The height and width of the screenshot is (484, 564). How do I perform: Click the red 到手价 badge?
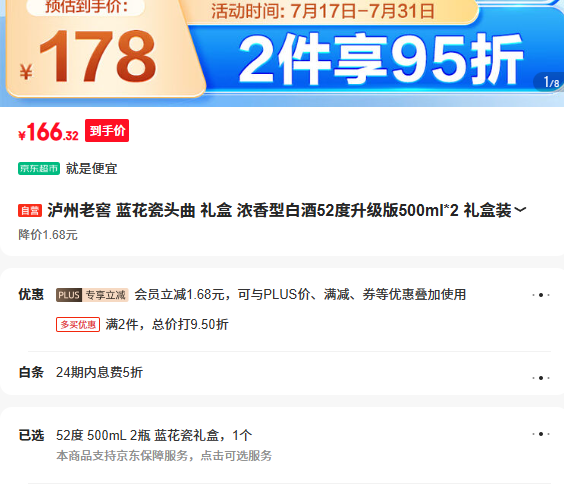coord(107,131)
